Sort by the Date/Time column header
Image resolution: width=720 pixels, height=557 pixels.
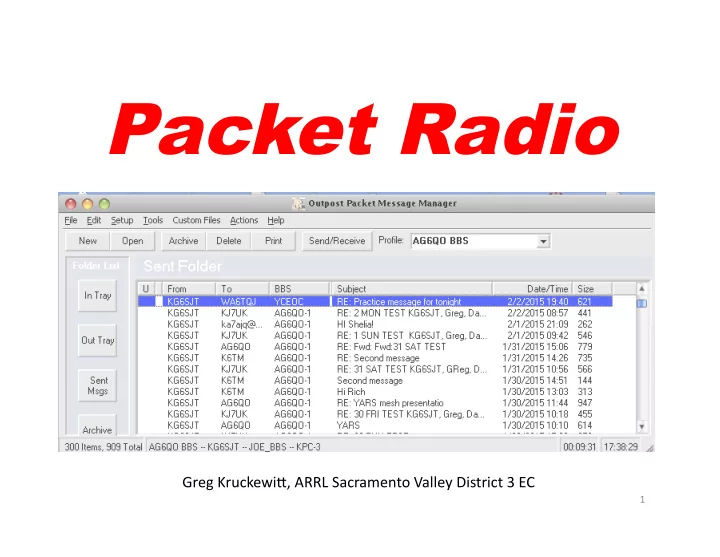(533, 289)
